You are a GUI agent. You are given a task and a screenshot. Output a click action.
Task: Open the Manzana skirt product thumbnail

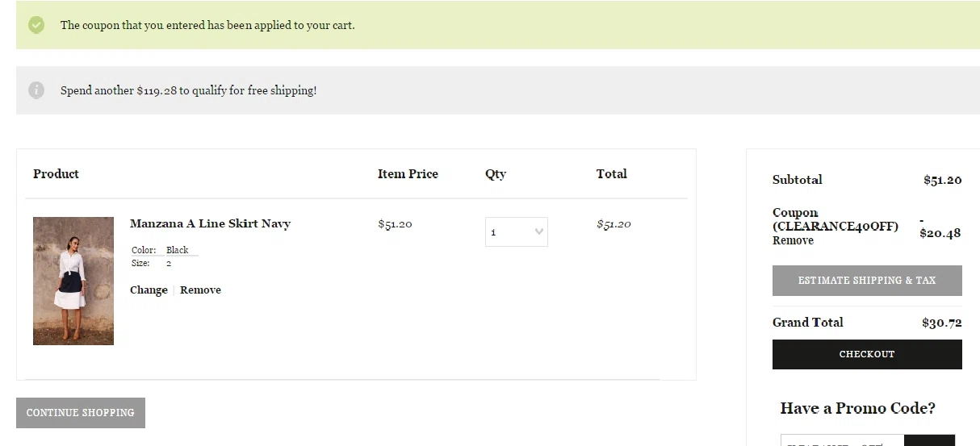pyautogui.click(x=73, y=281)
